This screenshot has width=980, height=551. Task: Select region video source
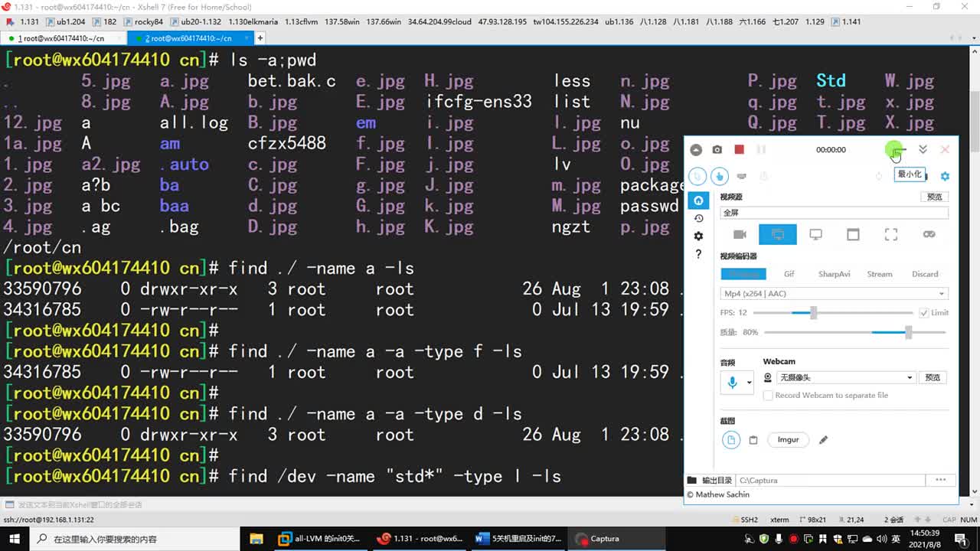coord(891,235)
